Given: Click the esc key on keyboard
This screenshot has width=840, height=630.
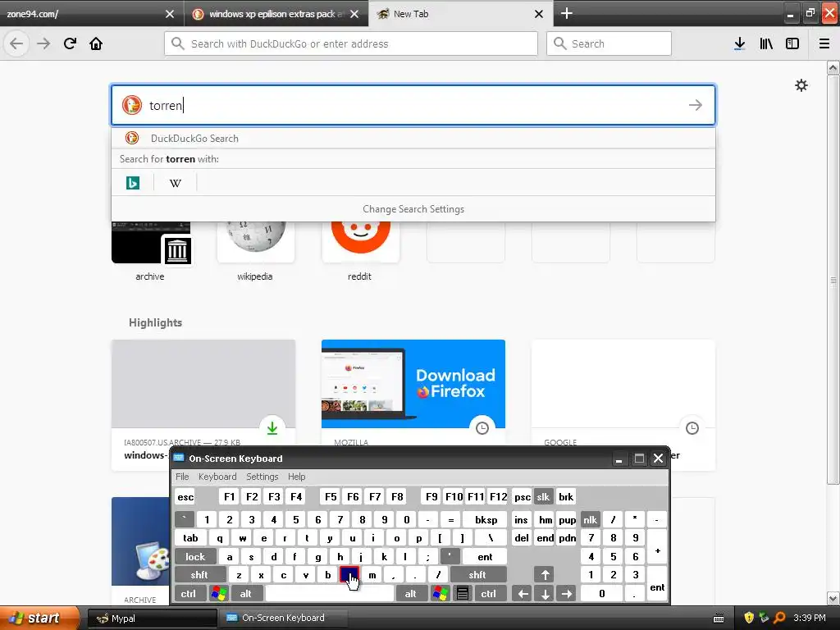Looking at the screenshot, I should coord(185,496).
